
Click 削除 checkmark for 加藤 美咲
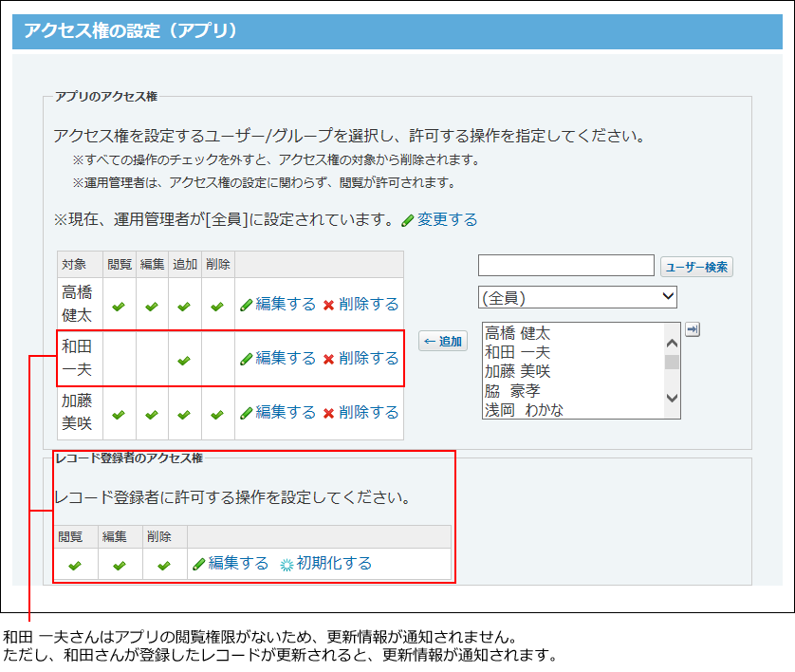coord(217,415)
